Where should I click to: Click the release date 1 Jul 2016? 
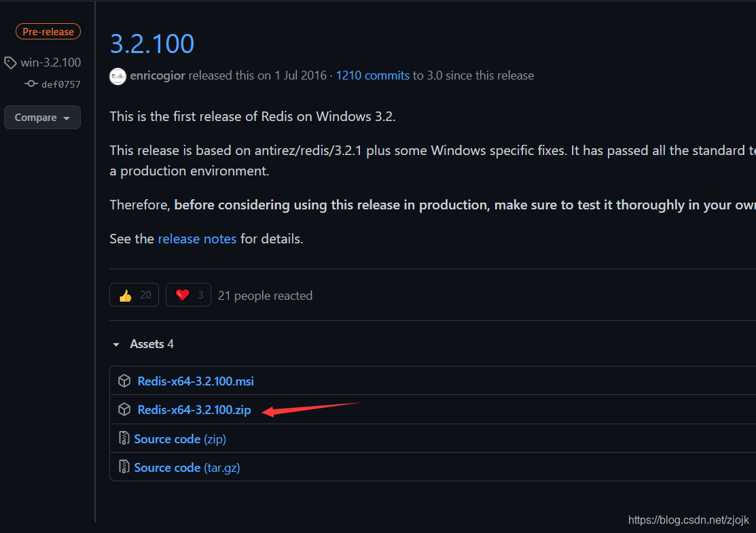(300, 75)
